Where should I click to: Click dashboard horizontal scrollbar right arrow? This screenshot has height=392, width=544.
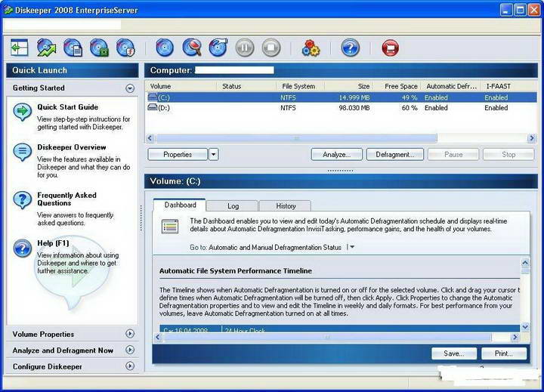(x=515, y=337)
